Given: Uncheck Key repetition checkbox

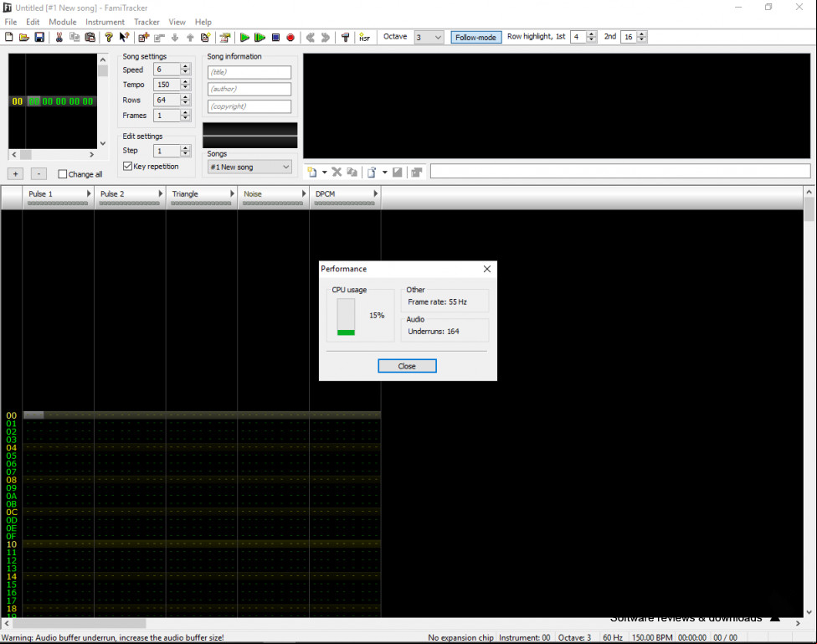Looking at the screenshot, I should 127,166.
